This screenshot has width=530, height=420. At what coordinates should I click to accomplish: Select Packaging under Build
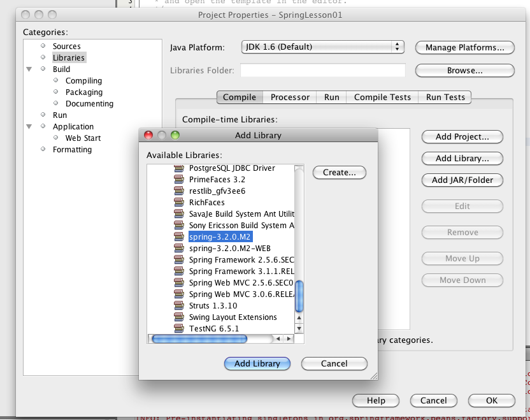pos(84,92)
